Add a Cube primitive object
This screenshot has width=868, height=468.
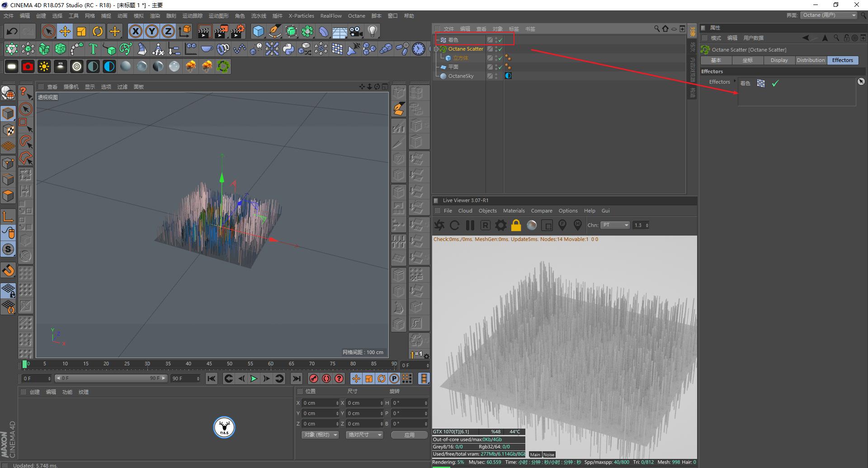pos(258,31)
